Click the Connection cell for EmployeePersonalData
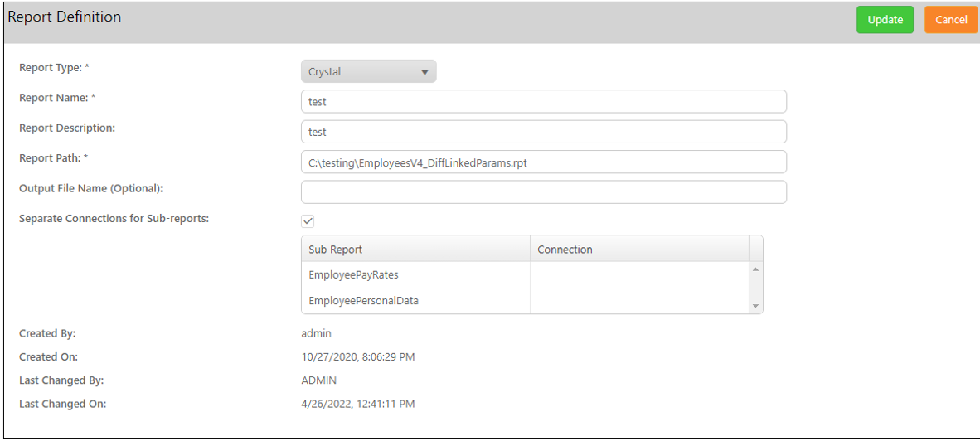 point(640,300)
